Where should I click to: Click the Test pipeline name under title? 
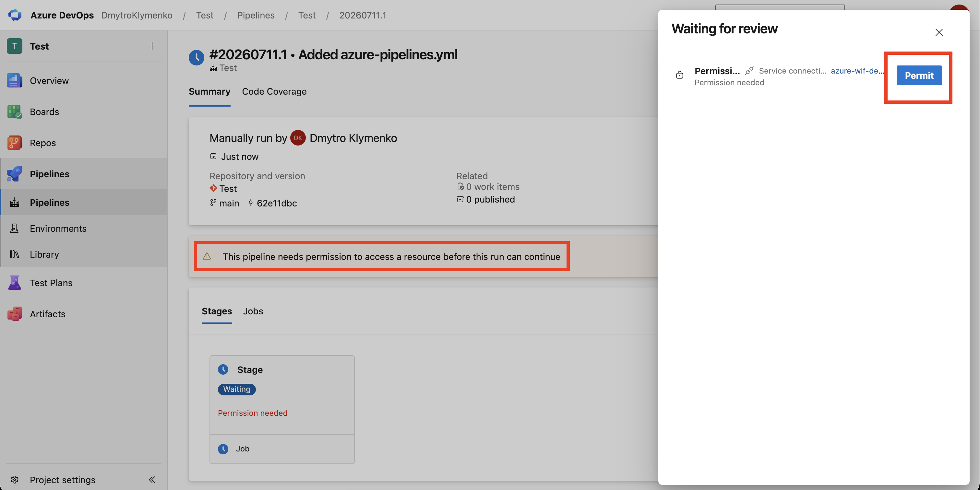click(228, 68)
